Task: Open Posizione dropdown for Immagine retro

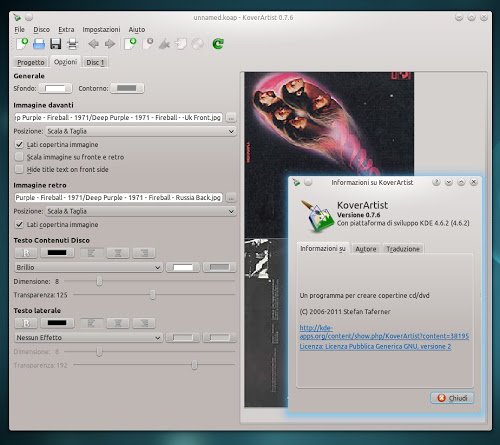Action: 141,211
